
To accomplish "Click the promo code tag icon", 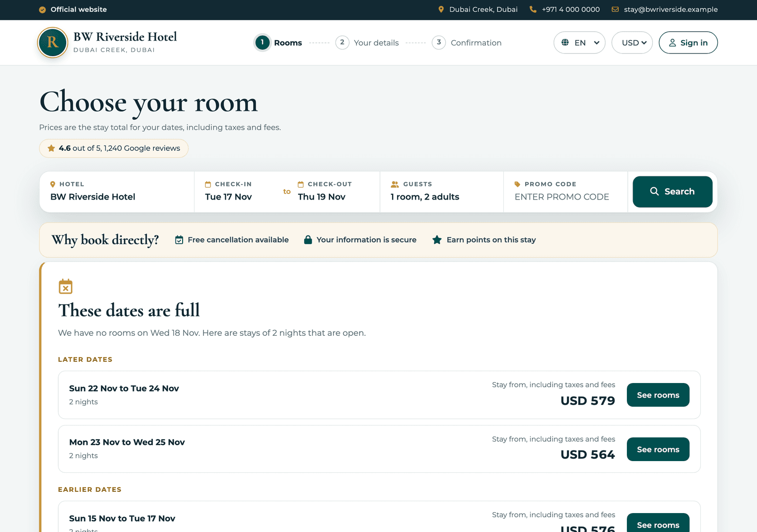I will coord(518,184).
